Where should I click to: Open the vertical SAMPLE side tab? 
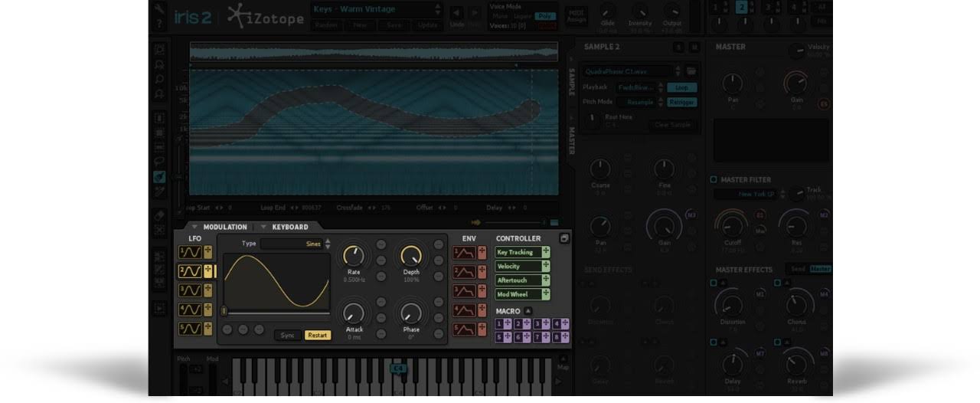(571, 80)
